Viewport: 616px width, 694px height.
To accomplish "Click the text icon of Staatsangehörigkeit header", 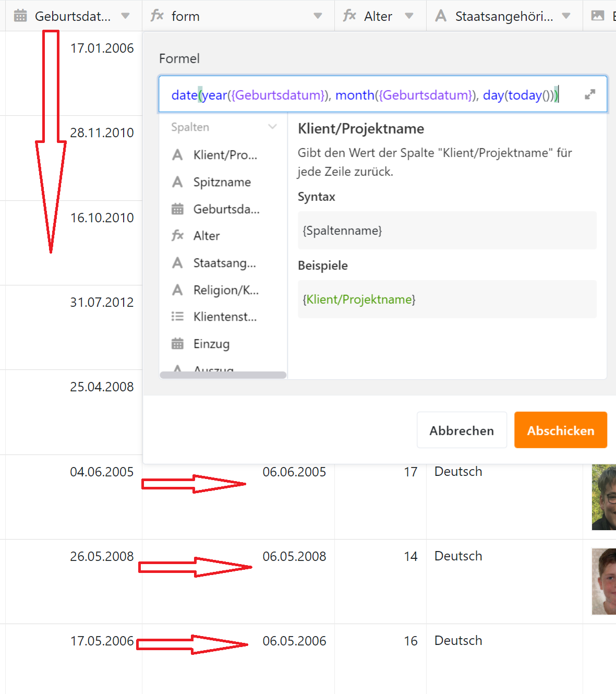I will click(441, 16).
